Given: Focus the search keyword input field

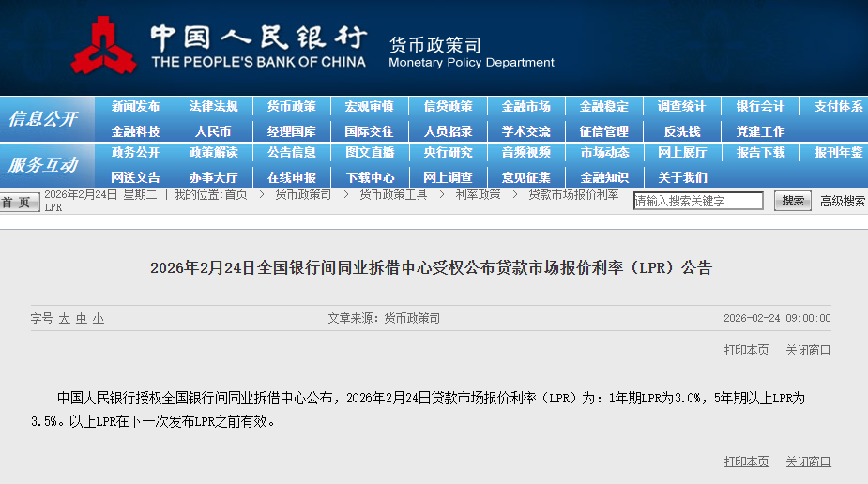Looking at the screenshot, I should pos(698,201).
